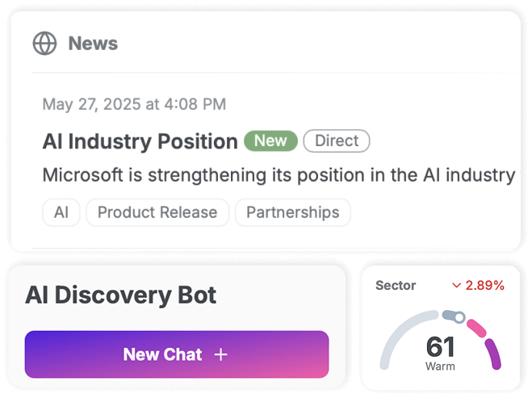Click the gauge handle knob
This screenshot has width=532, height=398.
click(459, 317)
